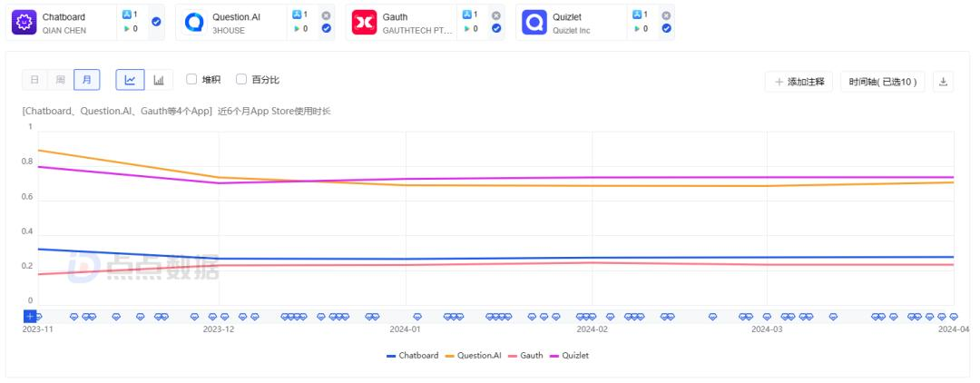Enable the 堆积 stacked checkbox

pos(191,79)
